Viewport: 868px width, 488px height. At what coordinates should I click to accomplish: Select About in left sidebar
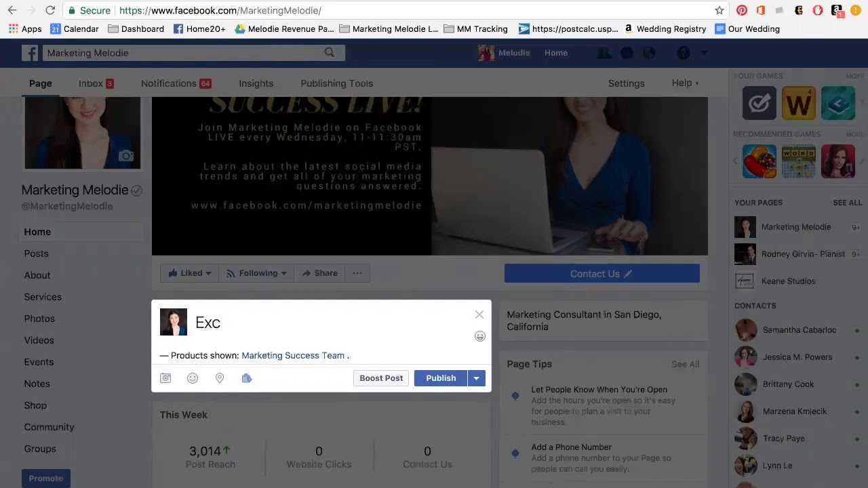37,275
